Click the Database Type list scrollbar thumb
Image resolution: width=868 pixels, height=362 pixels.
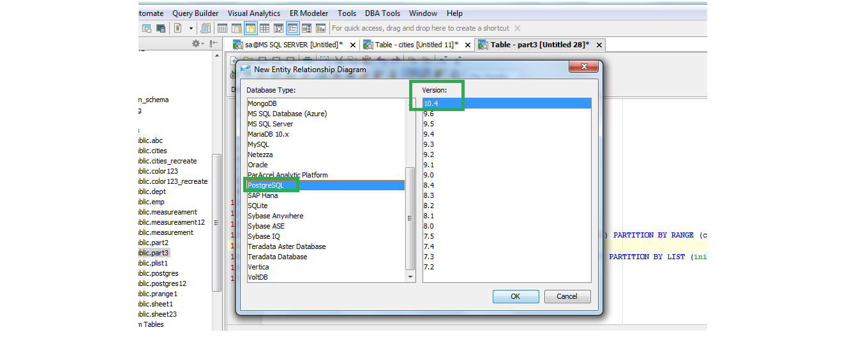tap(410, 218)
